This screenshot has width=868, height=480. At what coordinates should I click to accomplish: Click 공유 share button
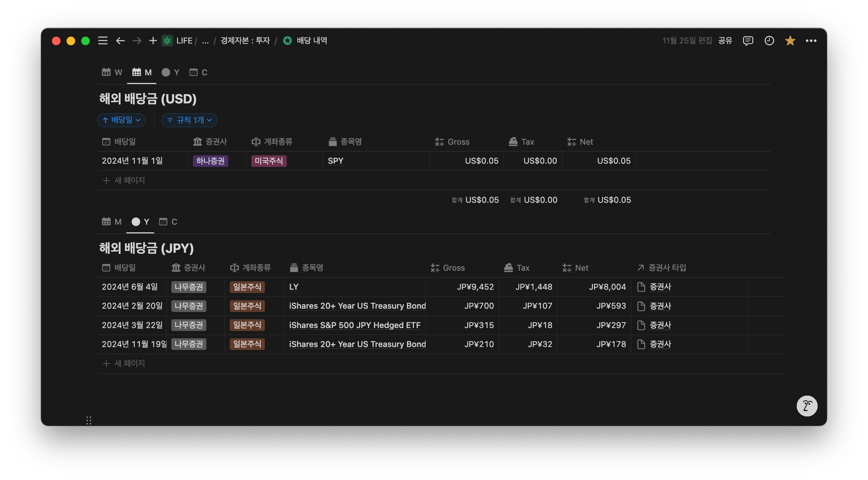click(x=725, y=41)
